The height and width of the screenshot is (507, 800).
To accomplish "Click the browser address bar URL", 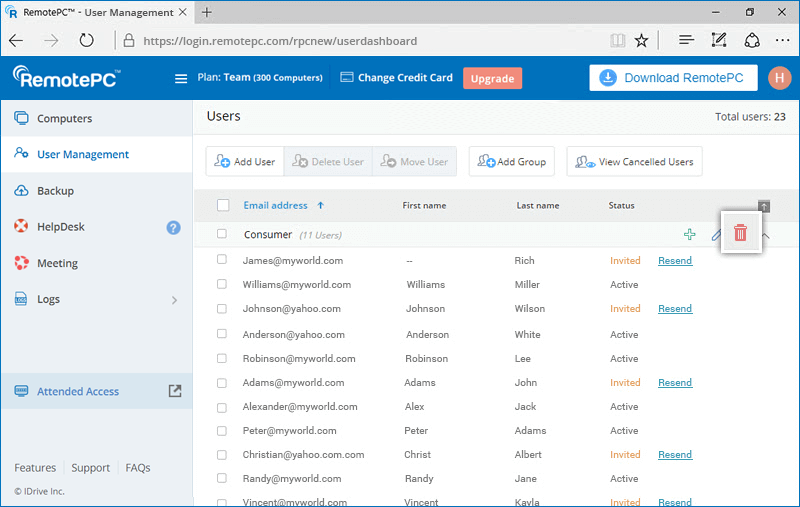I will click(280, 41).
